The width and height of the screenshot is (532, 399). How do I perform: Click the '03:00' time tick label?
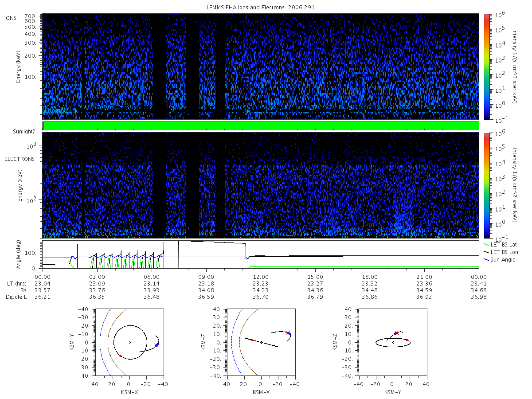click(97, 277)
